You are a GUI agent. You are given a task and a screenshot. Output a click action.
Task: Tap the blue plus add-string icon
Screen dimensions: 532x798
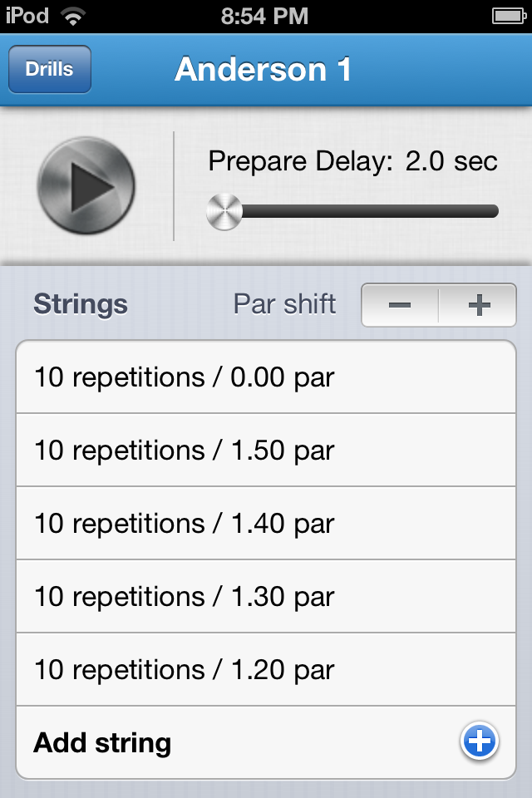480,742
